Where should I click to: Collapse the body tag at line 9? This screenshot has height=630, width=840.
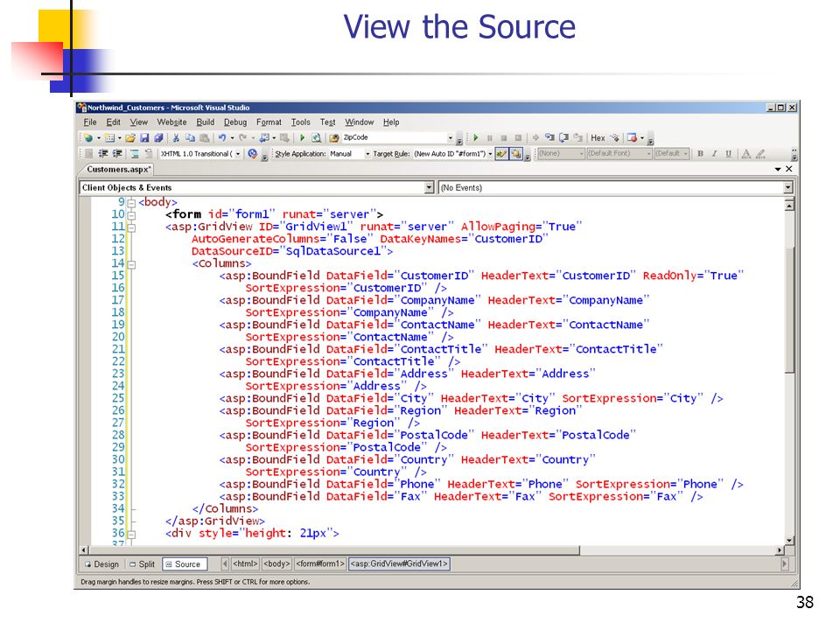131,203
